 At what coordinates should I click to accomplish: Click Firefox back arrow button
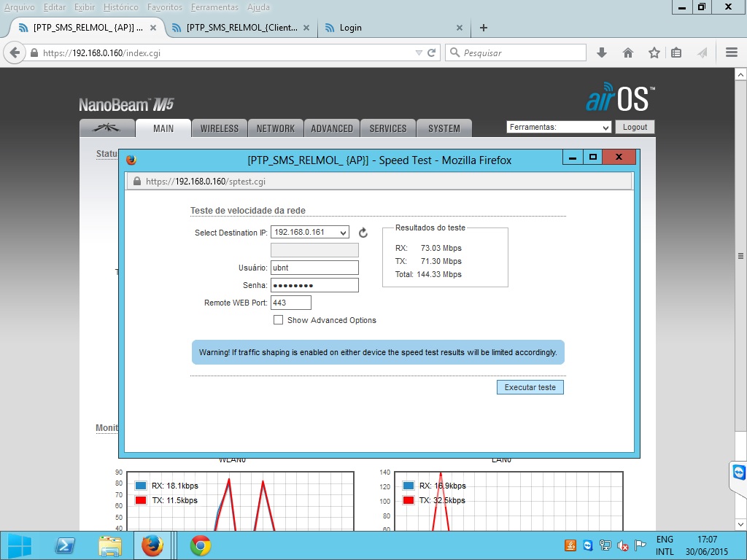pos(15,52)
